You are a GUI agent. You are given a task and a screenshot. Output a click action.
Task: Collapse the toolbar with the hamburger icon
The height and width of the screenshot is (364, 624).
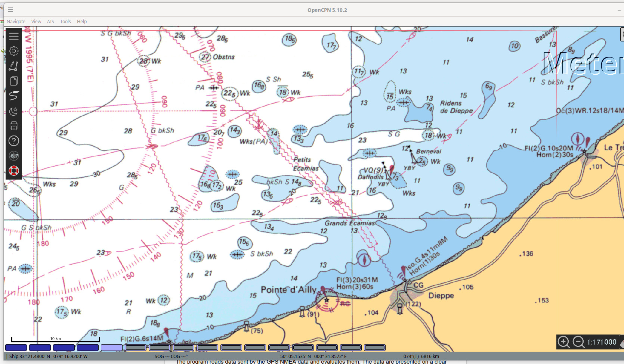[14, 36]
